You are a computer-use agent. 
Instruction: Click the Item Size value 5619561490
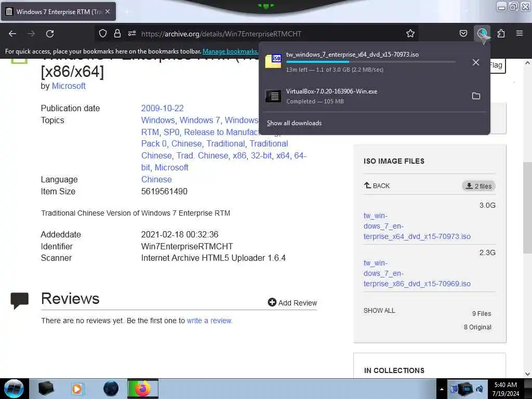[x=164, y=191]
